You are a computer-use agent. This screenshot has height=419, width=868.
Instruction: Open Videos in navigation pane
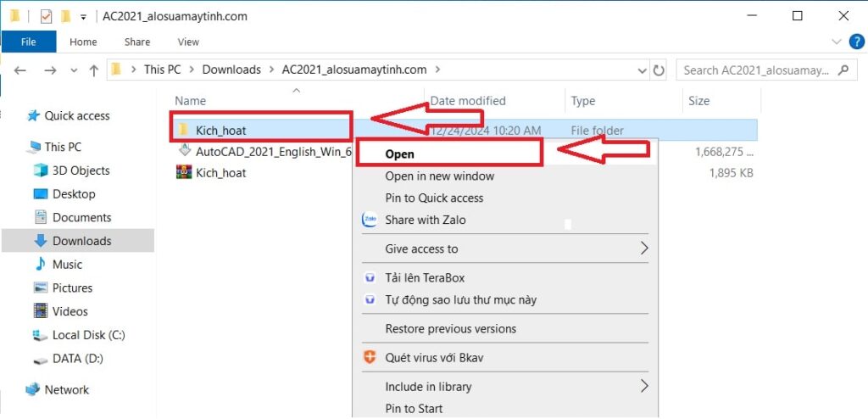click(x=70, y=311)
